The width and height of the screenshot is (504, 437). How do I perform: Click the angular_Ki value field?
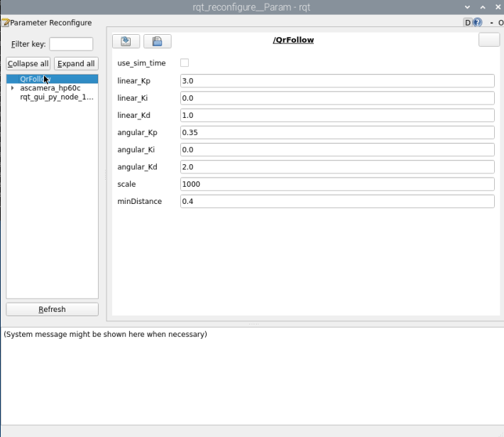[x=337, y=150]
